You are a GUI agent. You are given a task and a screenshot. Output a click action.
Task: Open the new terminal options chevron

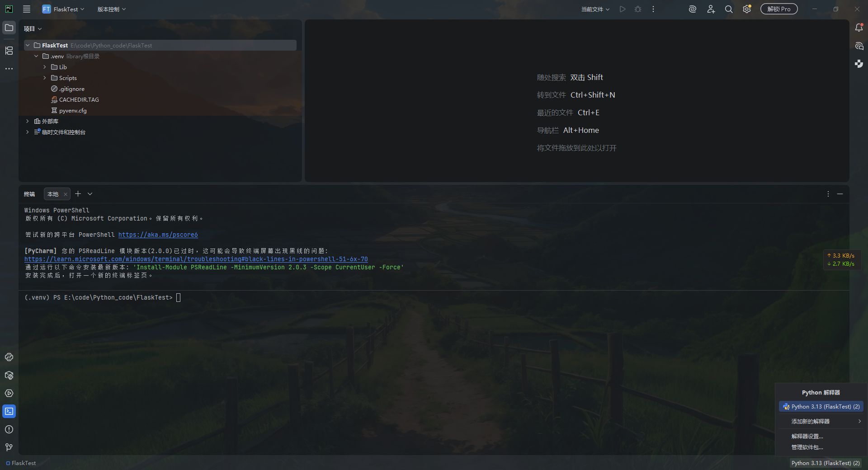[90, 194]
